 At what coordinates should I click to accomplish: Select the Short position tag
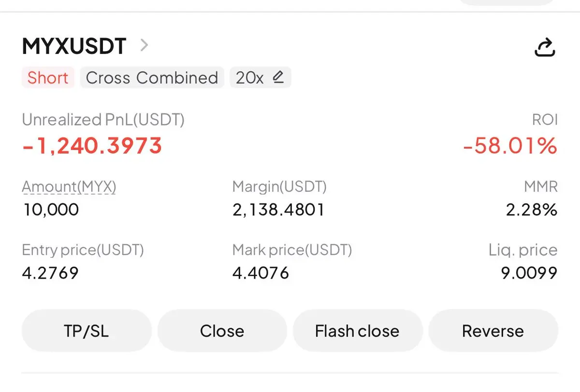[x=48, y=78]
